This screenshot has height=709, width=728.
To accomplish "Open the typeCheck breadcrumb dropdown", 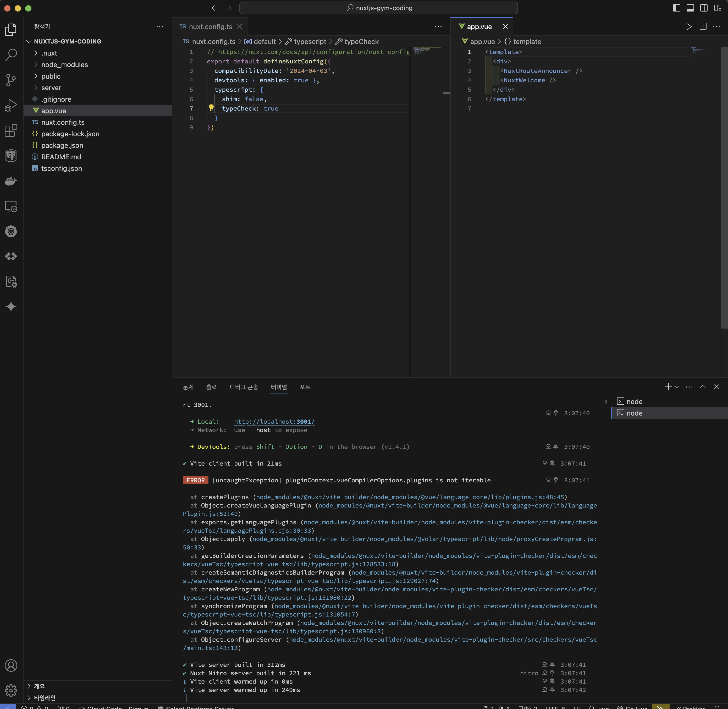I will [x=361, y=42].
